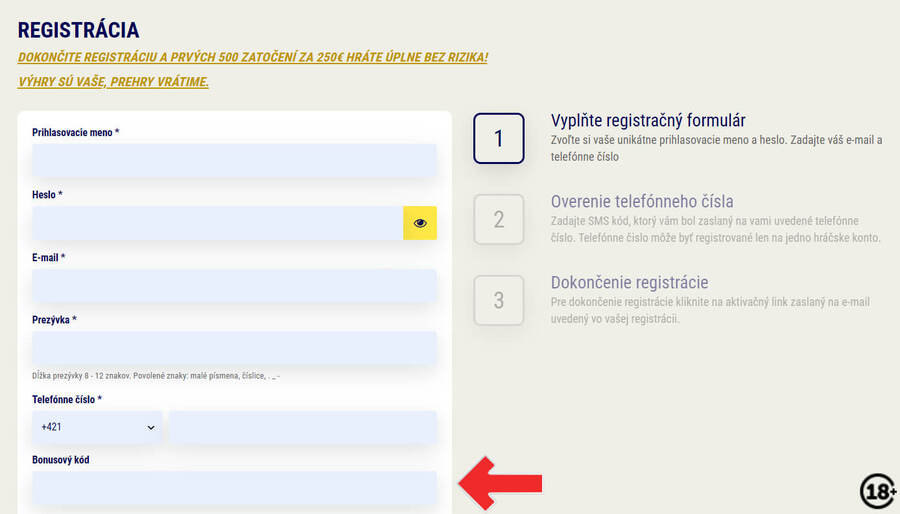Select the Prezývka input field

[234, 348]
